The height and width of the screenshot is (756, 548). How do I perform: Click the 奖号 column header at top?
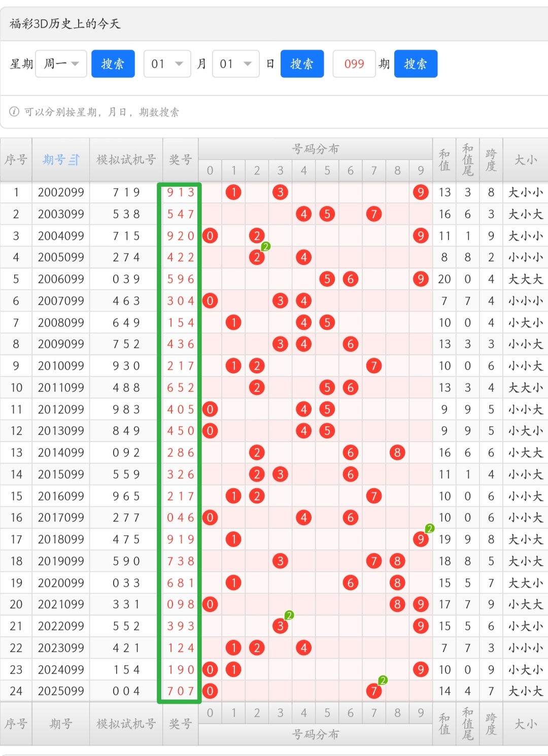tap(180, 160)
